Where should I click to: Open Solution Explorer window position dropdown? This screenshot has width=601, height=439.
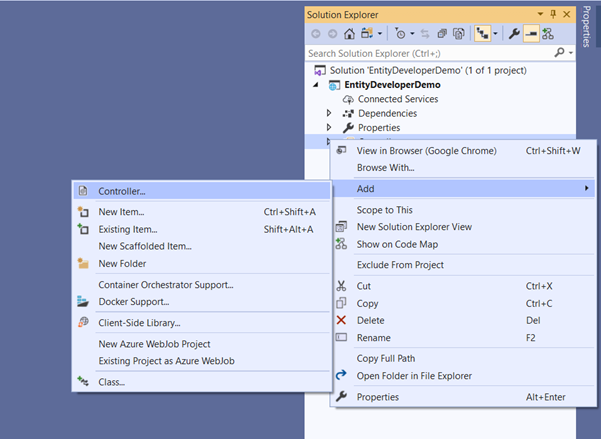540,14
